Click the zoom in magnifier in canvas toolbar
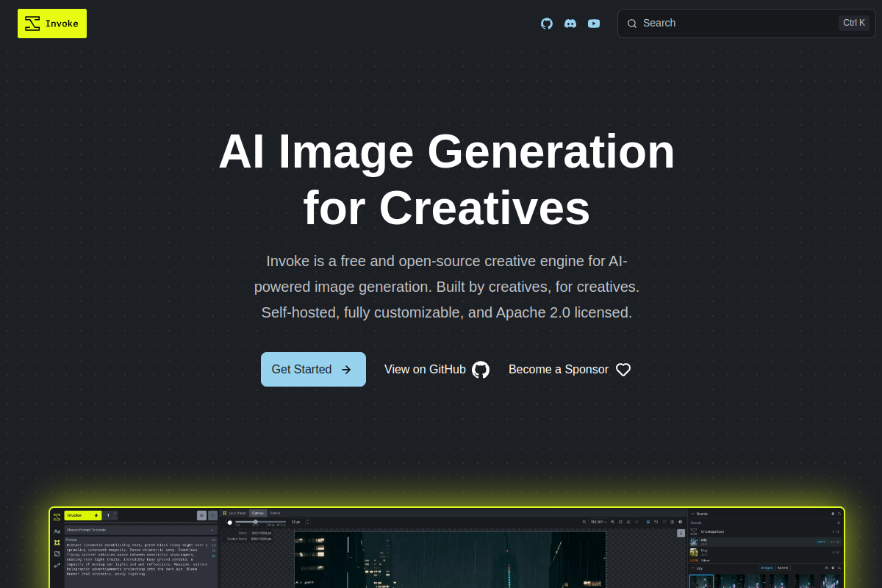Image resolution: width=882 pixels, height=588 pixels. coord(612,522)
